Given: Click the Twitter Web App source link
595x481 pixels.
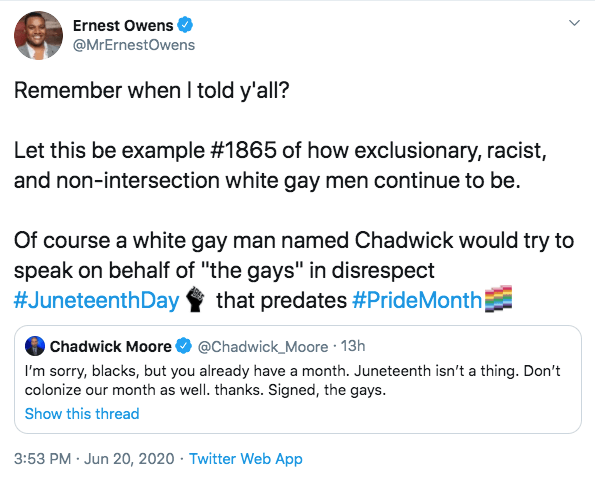Looking at the screenshot, I should click(x=246, y=459).
